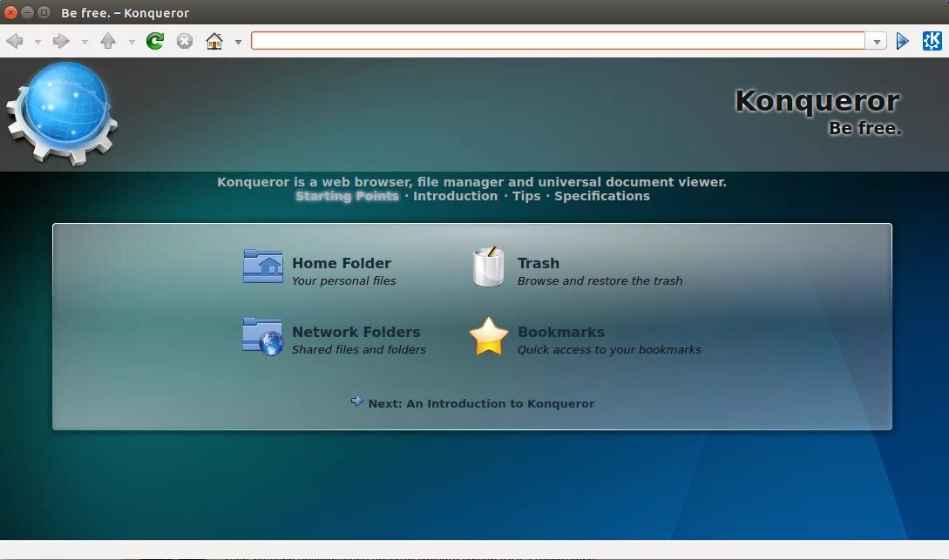This screenshot has width=949, height=560.
Task: Open the Specifications page link
Action: coord(601,196)
